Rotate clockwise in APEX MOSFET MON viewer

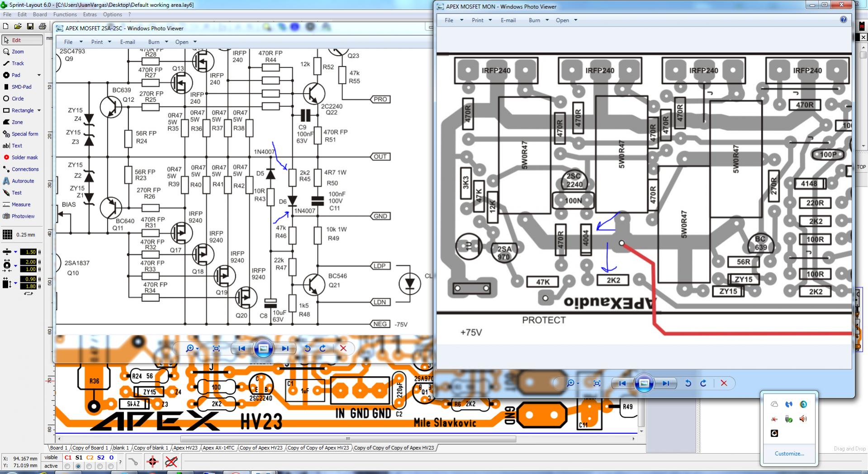(x=703, y=383)
